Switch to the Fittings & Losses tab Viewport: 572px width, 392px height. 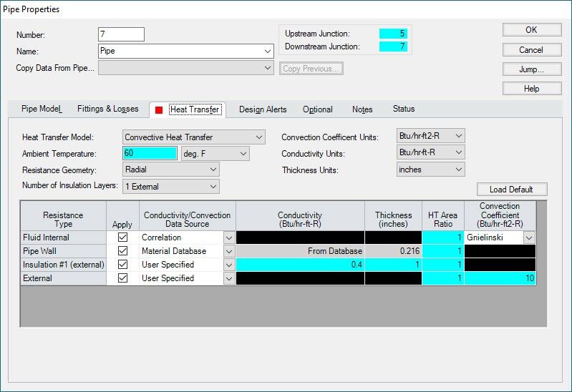tap(107, 109)
